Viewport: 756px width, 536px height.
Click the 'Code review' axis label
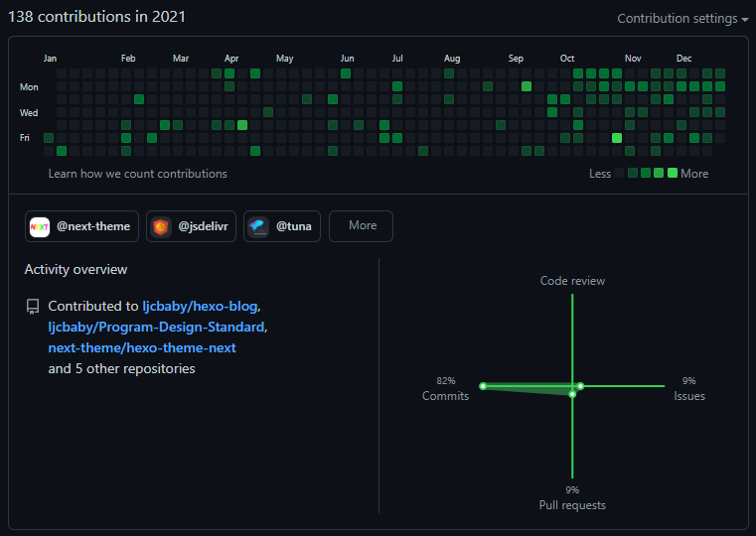click(572, 281)
